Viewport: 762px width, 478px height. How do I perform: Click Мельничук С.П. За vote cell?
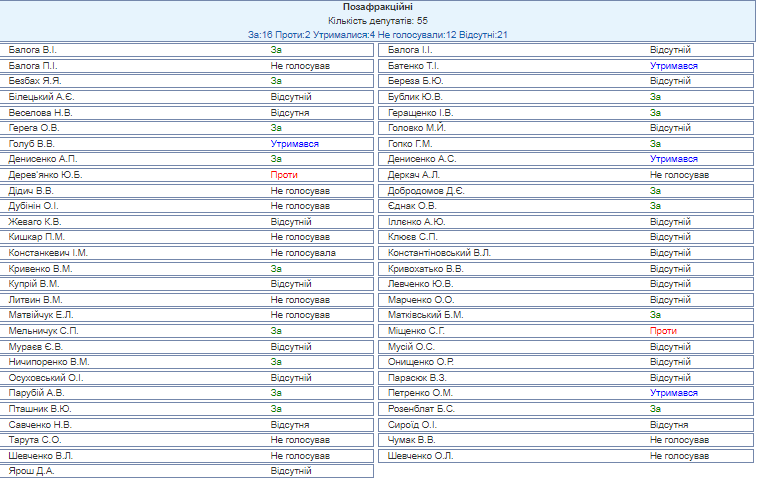pos(276,331)
